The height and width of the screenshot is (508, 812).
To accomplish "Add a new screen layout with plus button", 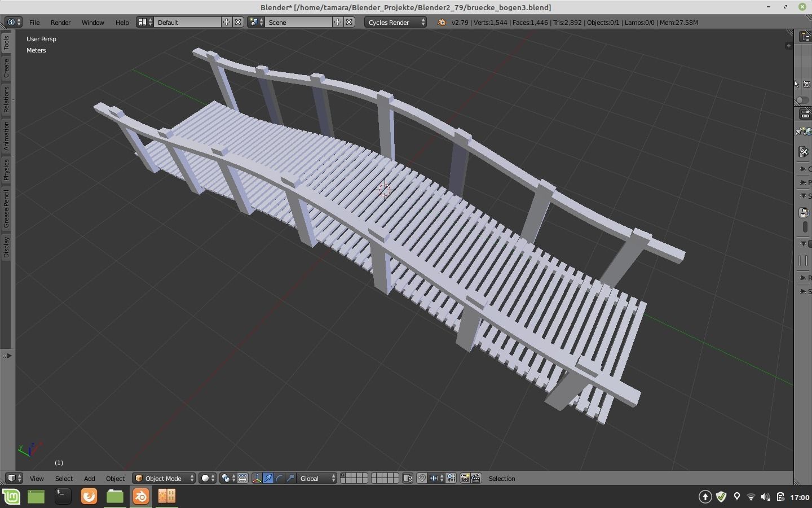I will pyautogui.click(x=227, y=22).
